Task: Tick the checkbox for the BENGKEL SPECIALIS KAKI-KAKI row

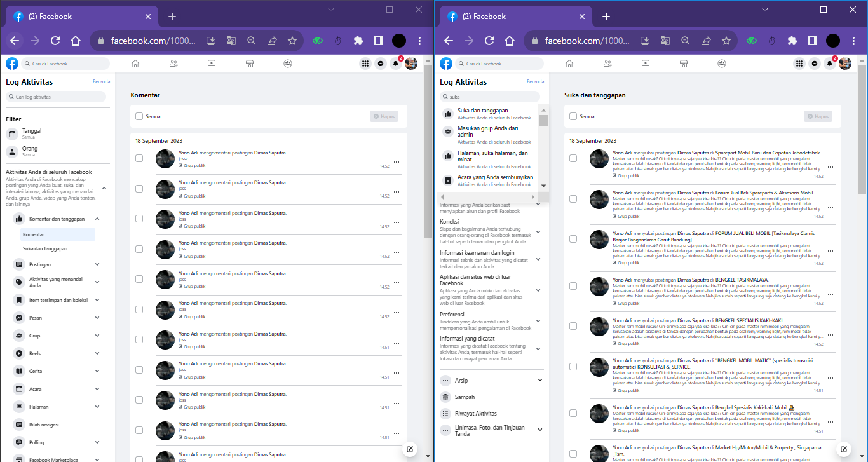Action: click(573, 325)
